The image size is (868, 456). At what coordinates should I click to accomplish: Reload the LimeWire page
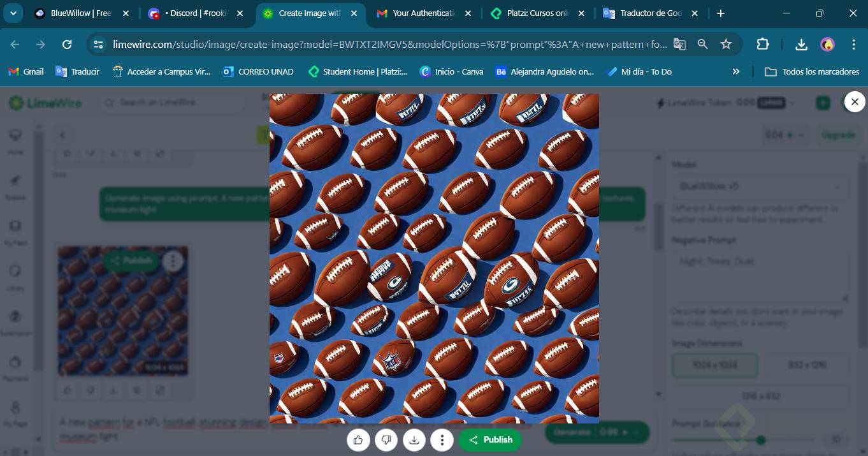67,44
